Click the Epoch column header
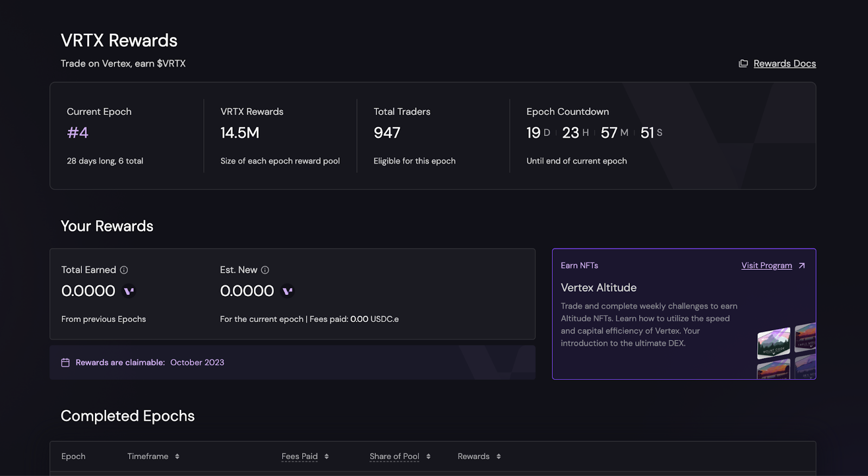Screen dimensions: 868x476 (73, 456)
